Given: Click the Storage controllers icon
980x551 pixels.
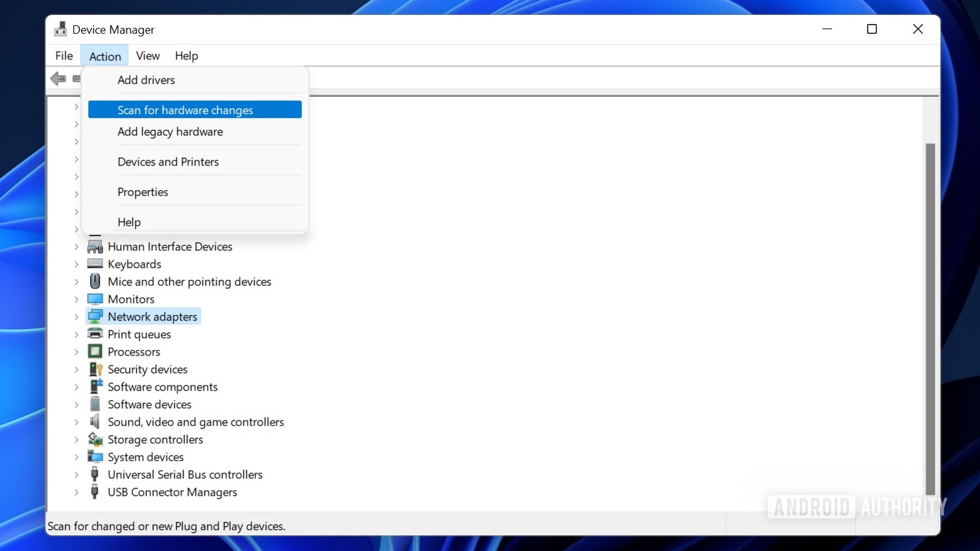Looking at the screenshot, I should click(x=94, y=439).
